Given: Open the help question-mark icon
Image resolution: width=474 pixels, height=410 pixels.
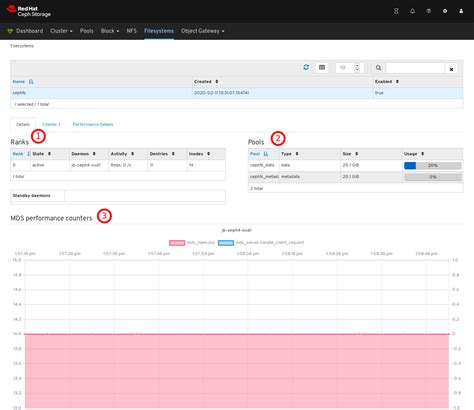Looking at the screenshot, I should 429,11.
